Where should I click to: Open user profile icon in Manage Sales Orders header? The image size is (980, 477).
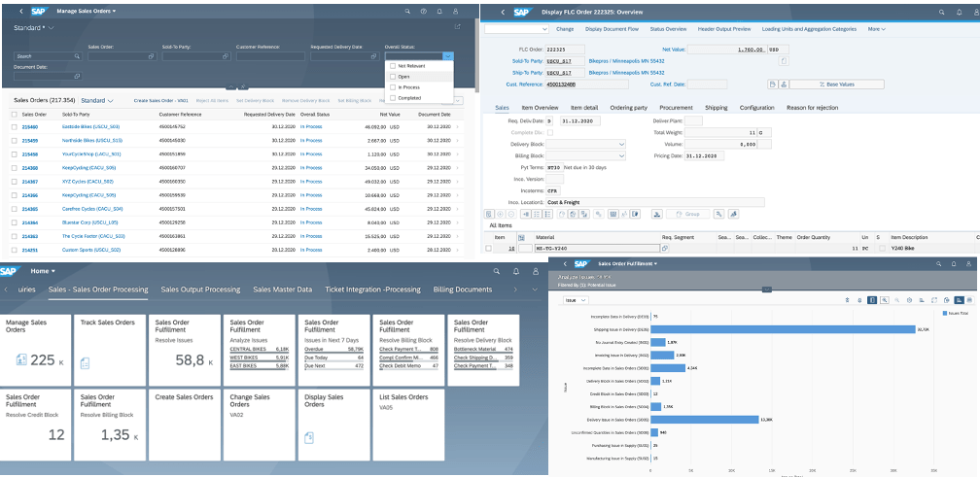[x=455, y=12]
